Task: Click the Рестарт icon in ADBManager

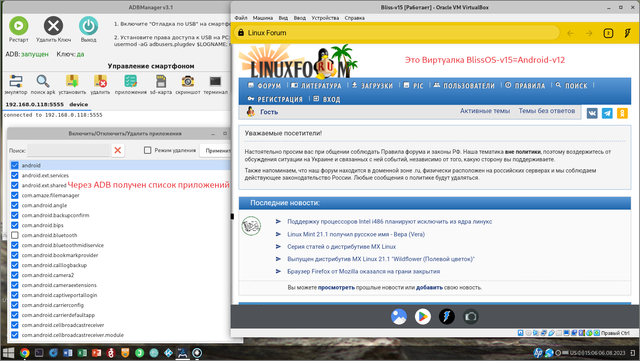Action: pos(18,26)
